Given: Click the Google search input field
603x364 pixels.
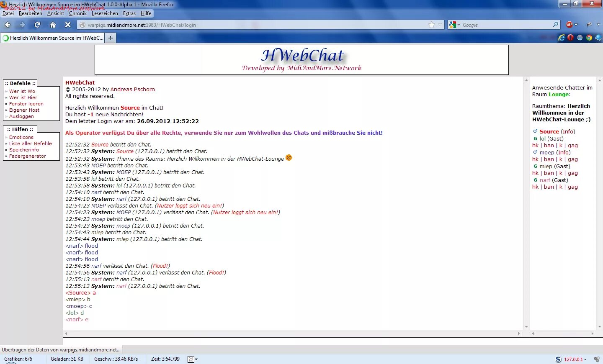Looking at the screenshot, I should point(506,25).
